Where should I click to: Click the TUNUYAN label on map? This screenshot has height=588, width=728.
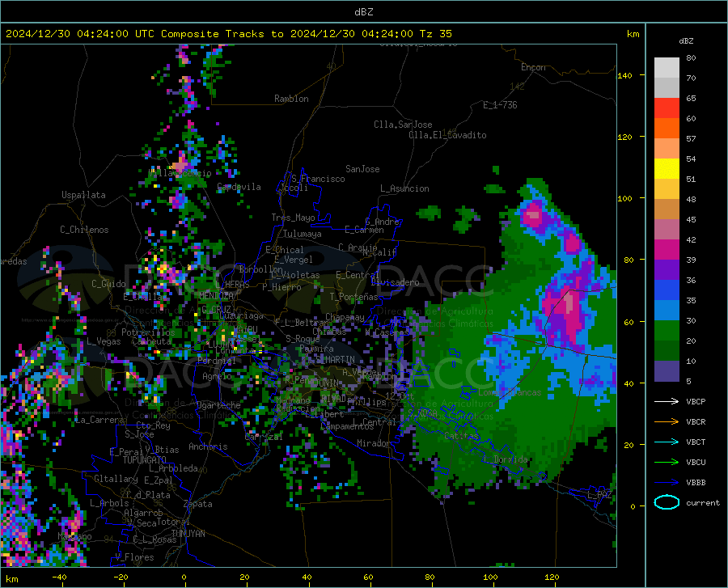coord(188,534)
